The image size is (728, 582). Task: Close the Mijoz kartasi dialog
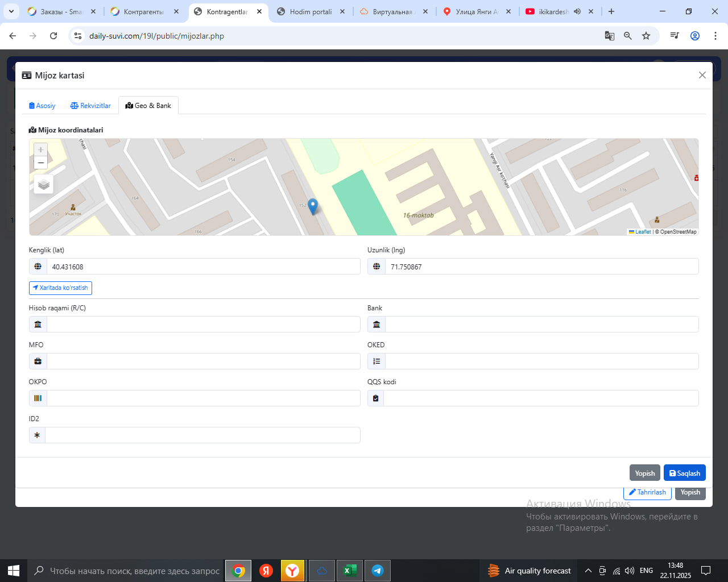coord(702,75)
